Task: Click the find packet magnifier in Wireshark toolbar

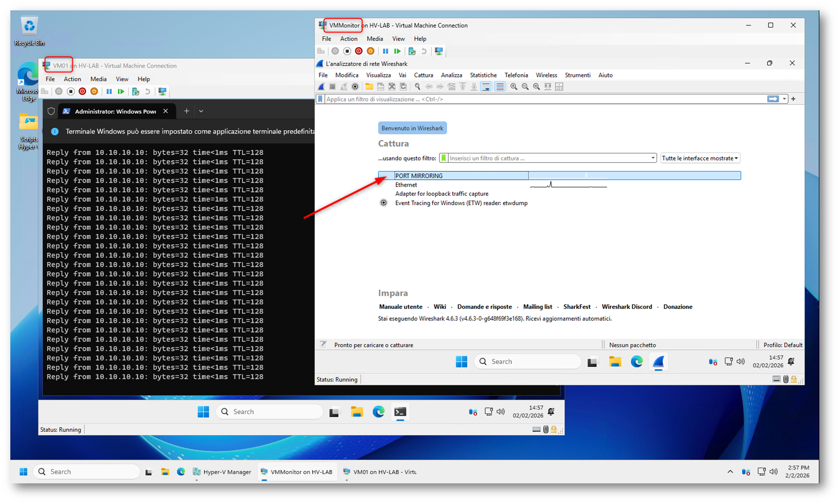Action: 417,87
